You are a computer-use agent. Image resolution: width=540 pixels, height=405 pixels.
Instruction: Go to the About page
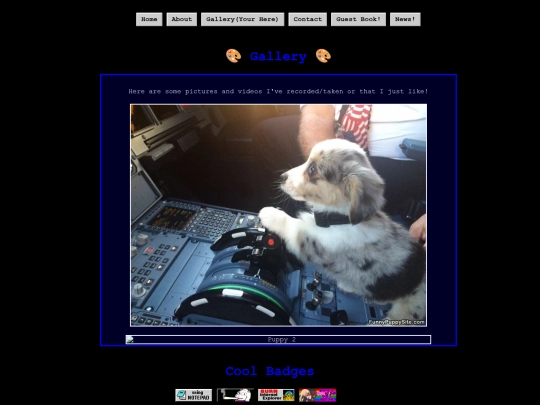click(181, 19)
